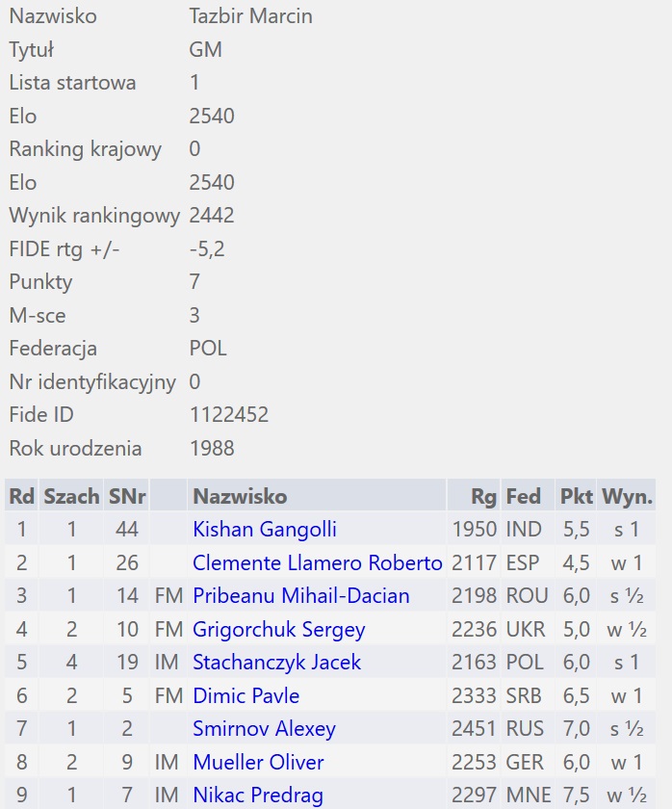Screen dimensions: 672x809
Task: Click the Nazwisko table column header
Action: coord(240,496)
